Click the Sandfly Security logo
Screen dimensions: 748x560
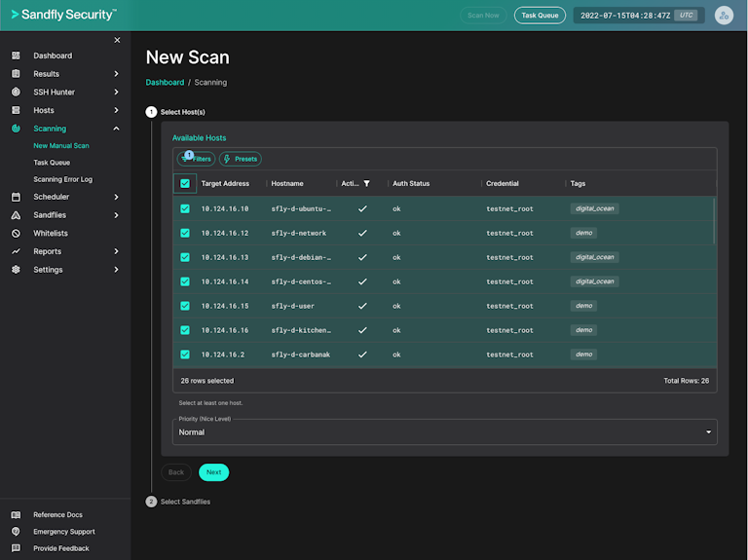pos(64,15)
